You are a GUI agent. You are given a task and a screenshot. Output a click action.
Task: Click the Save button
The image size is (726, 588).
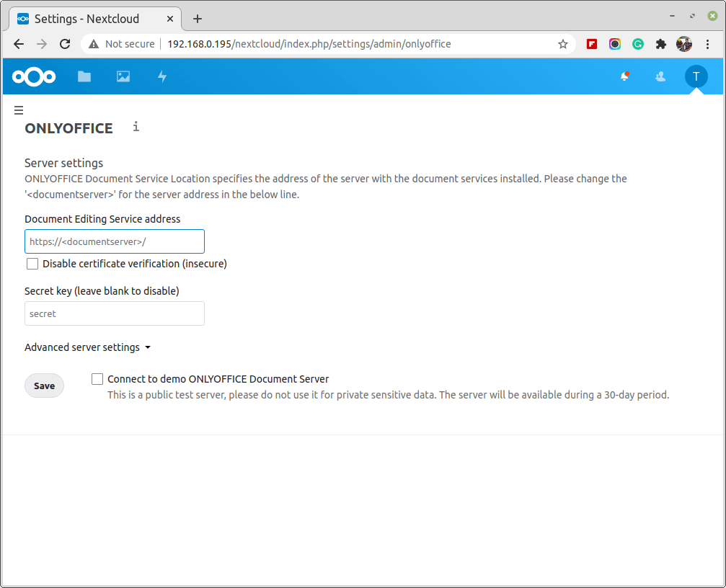click(44, 386)
